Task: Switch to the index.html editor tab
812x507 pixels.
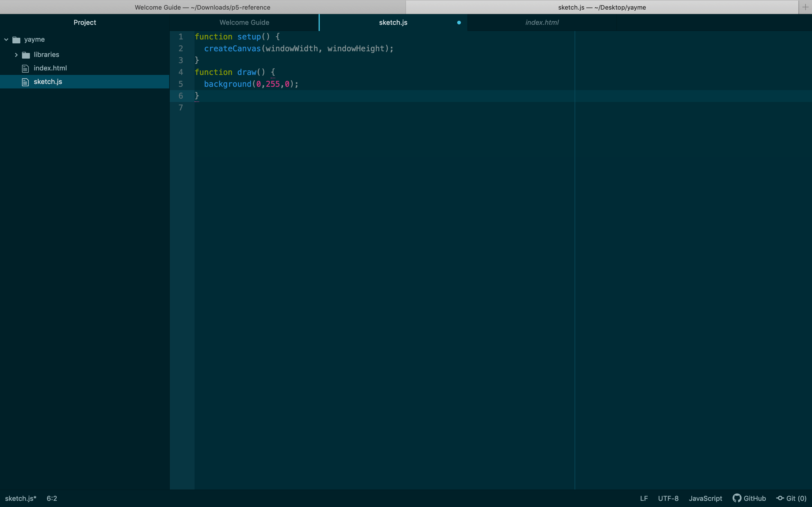Action: (x=542, y=23)
